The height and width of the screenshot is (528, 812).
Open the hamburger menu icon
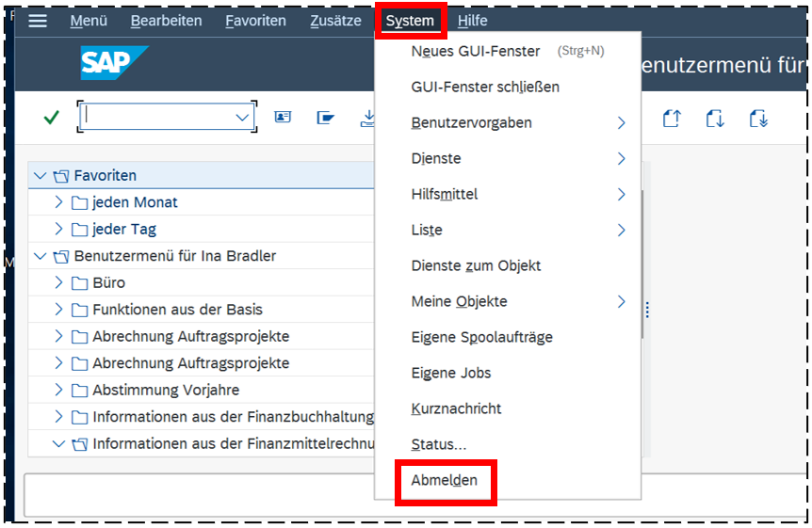38,21
